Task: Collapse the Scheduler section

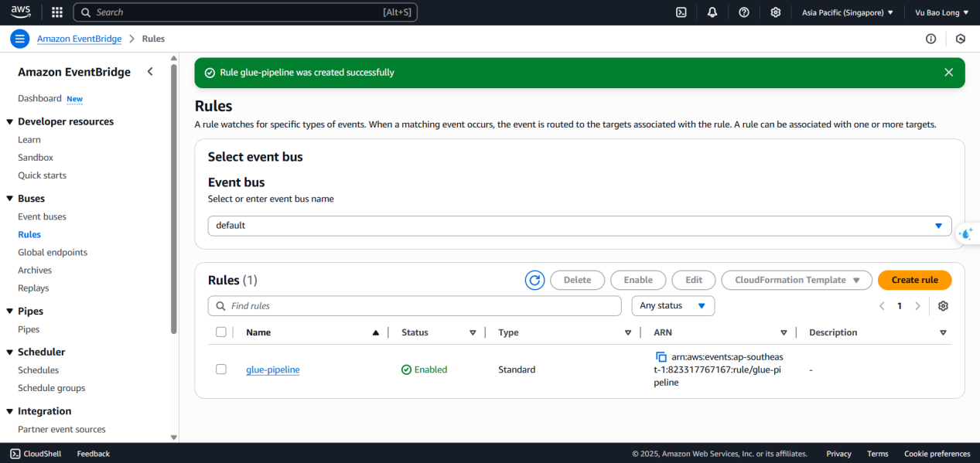Action: click(10, 352)
